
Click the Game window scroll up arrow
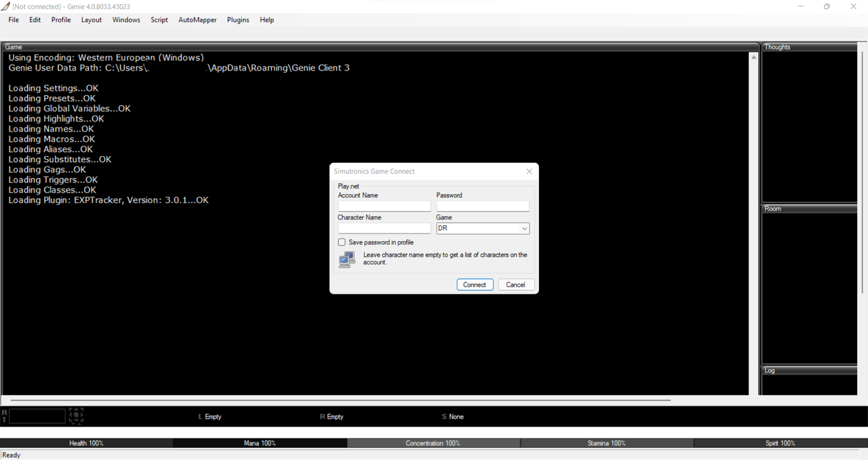(x=753, y=57)
